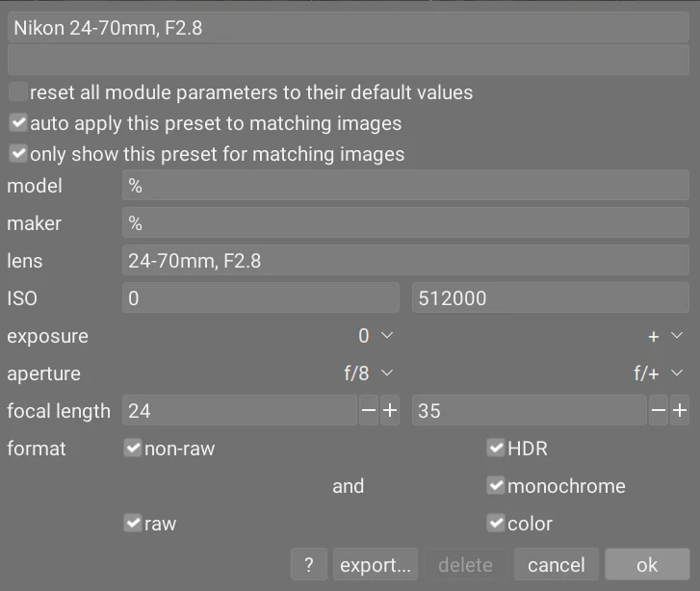Viewport: 700px width, 591px height.
Task: Click the minimum focal length field showing 24
Action: [240, 410]
